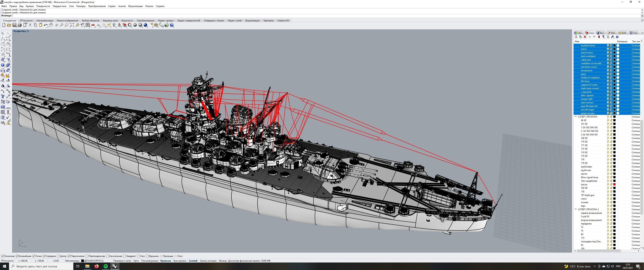The height and width of the screenshot is (270, 644).
Task: Click the hammer tools icon in layers panel
Action: [613, 37]
